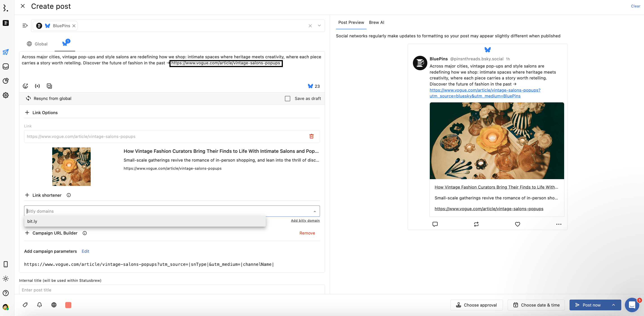This screenshot has height=316, width=644.
Task: Delete the link using the red trash icon
Action: pyautogui.click(x=311, y=136)
